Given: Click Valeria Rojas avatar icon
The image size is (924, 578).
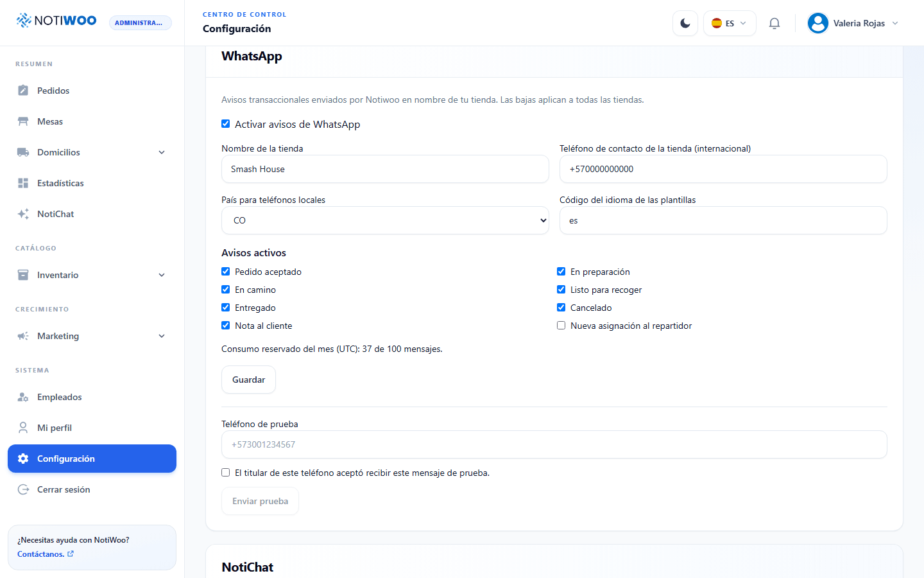Looking at the screenshot, I should tap(818, 23).
